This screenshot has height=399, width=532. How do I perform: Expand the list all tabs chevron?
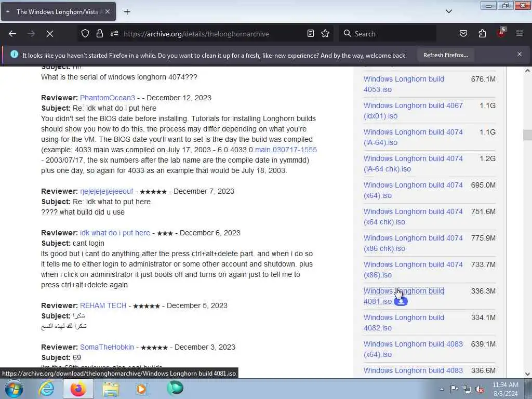(449, 11)
